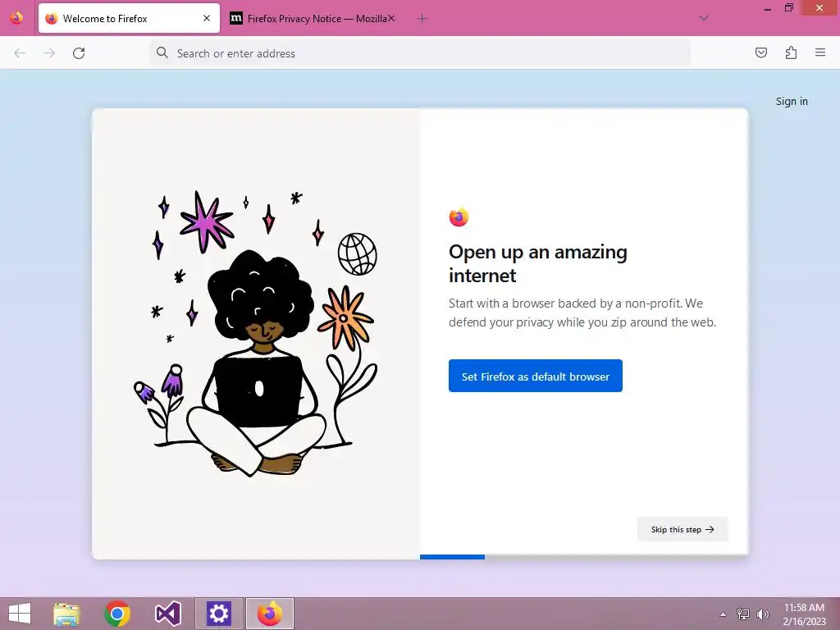
Task: Click the Firefox logo above the headline
Action: [x=459, y=217]
